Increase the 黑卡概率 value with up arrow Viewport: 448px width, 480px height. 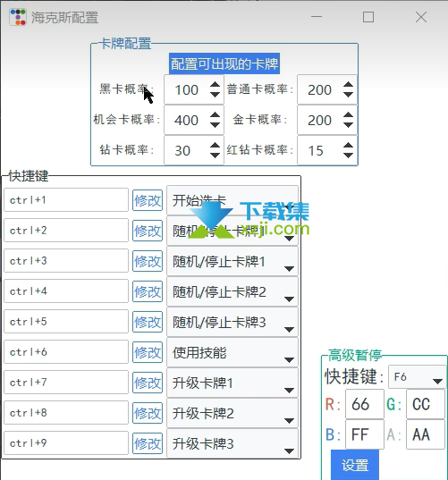215,85
